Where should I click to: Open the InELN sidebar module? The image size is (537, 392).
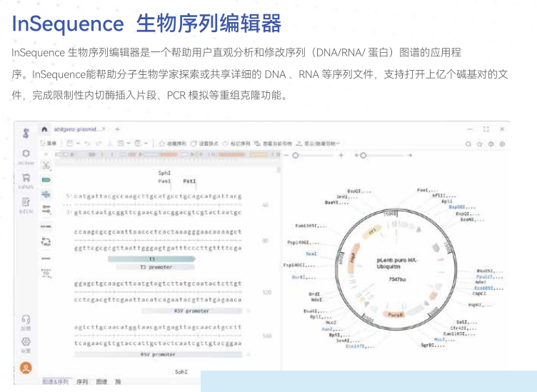point(26,206)
